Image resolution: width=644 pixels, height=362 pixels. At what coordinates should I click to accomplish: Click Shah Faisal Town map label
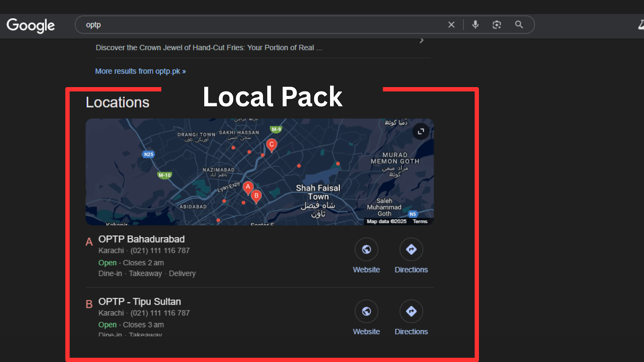[x=318, y=200]
